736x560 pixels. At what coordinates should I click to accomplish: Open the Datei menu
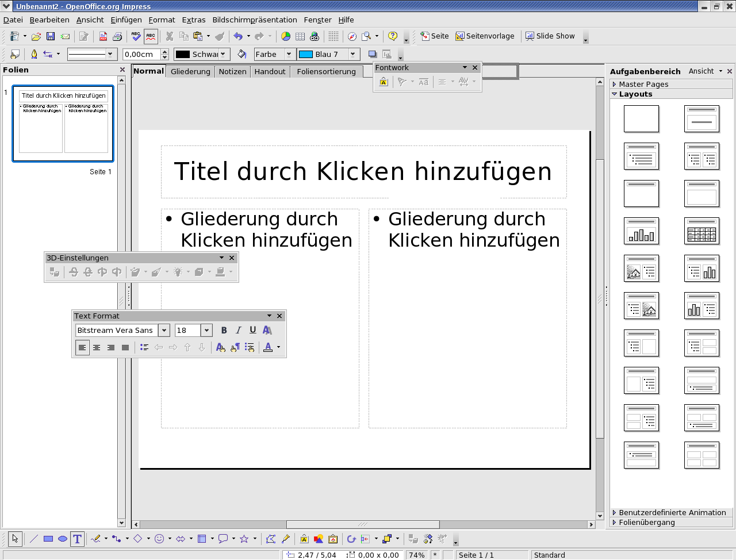13,20
